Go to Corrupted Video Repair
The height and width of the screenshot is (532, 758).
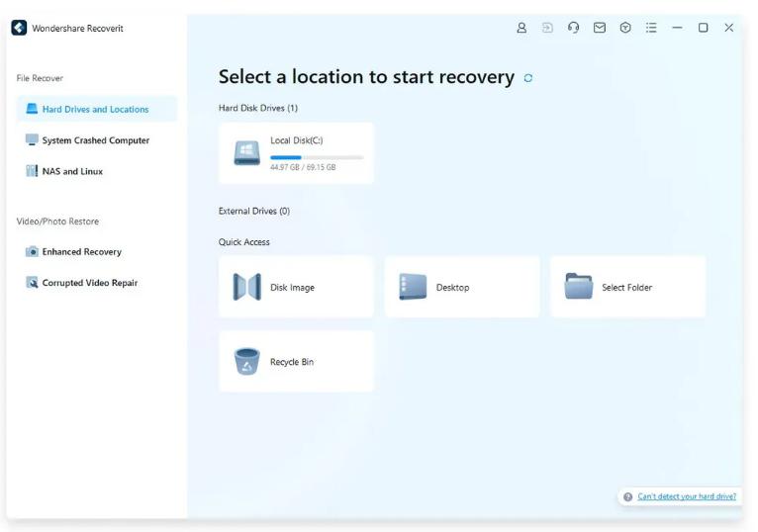[x=89, y=283]
